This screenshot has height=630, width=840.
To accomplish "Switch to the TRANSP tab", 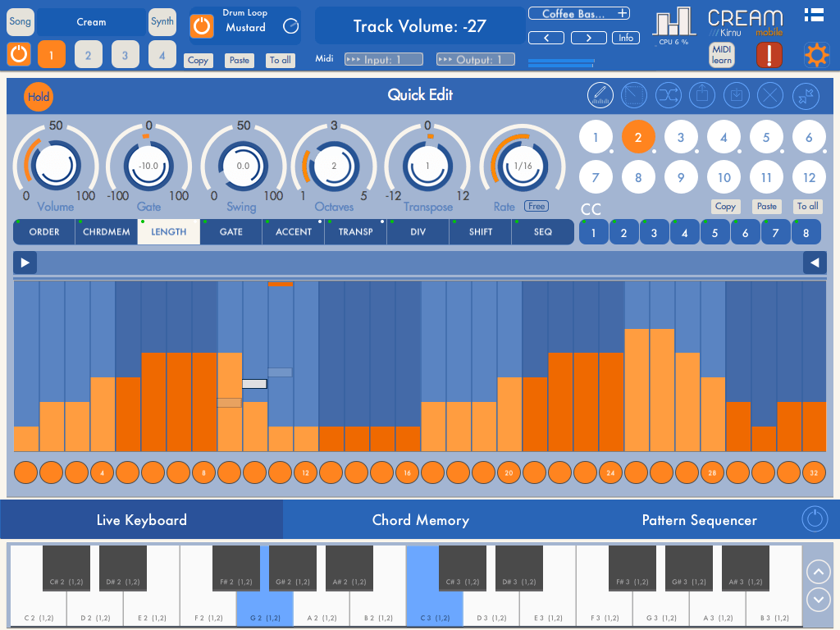I will (356, 232).
